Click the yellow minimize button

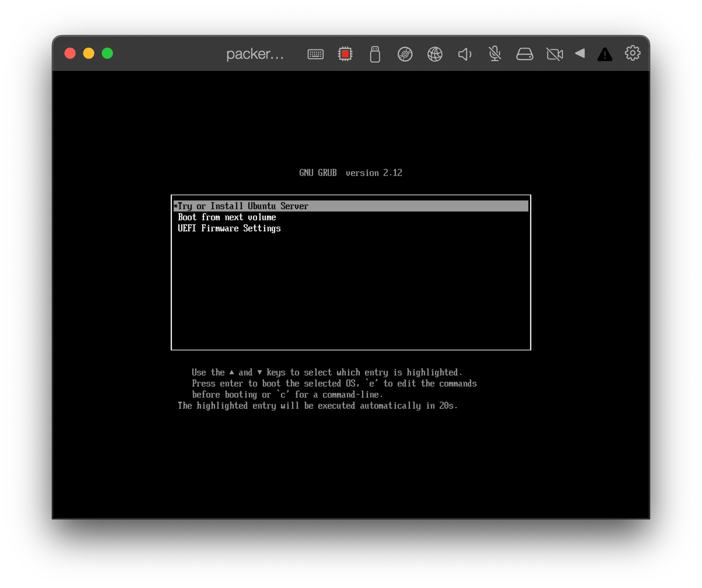[88, 53]
